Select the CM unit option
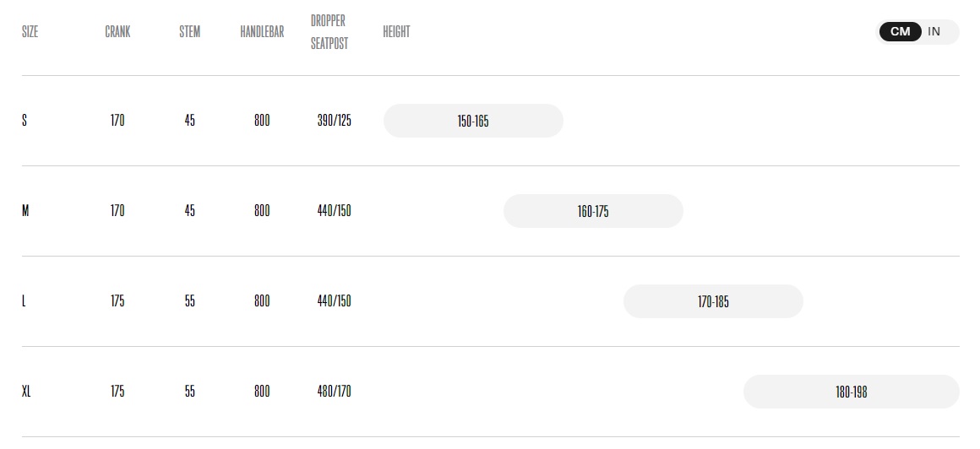This screenshot has height=449, width=980. tap(900, 31)
